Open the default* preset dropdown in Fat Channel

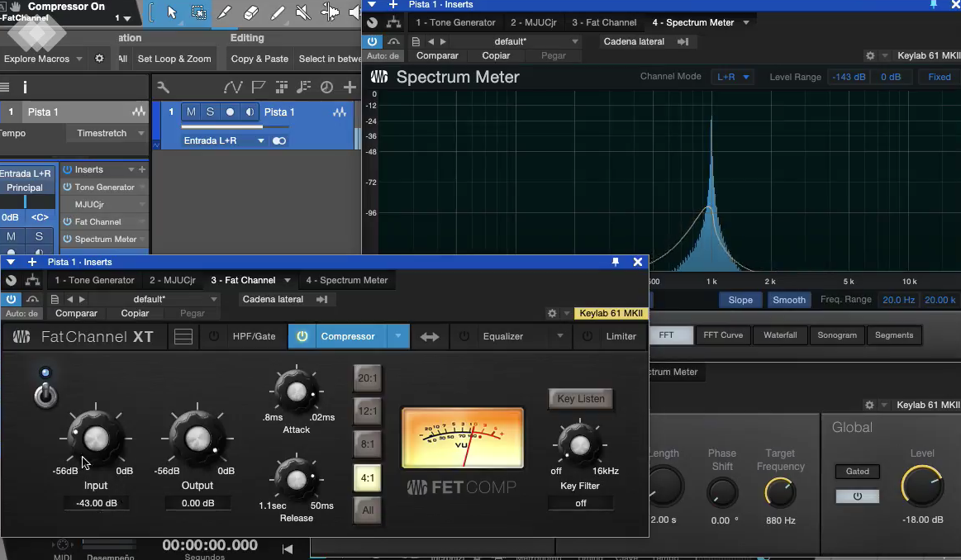(214, 300)
